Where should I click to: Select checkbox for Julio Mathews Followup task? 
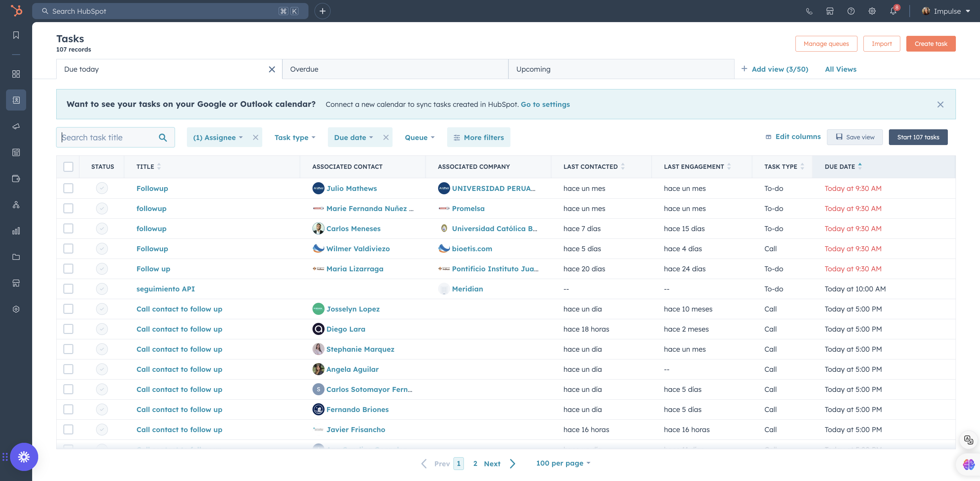(68, 188)
